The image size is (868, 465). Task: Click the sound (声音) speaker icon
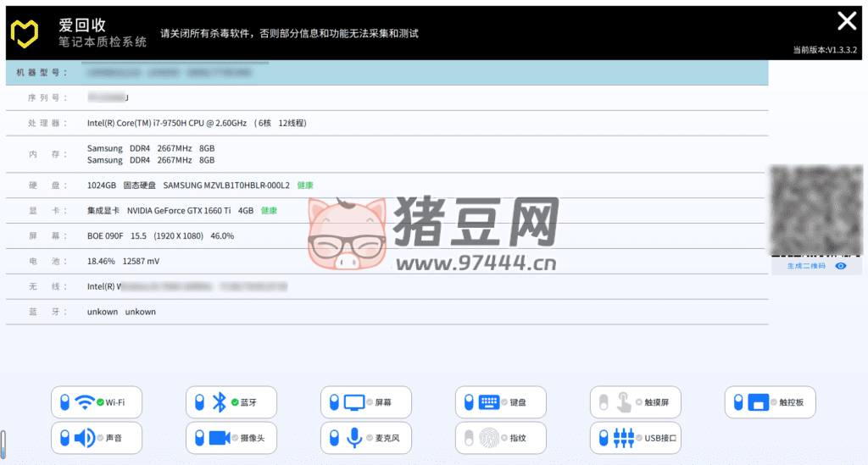tap(85, 438)
